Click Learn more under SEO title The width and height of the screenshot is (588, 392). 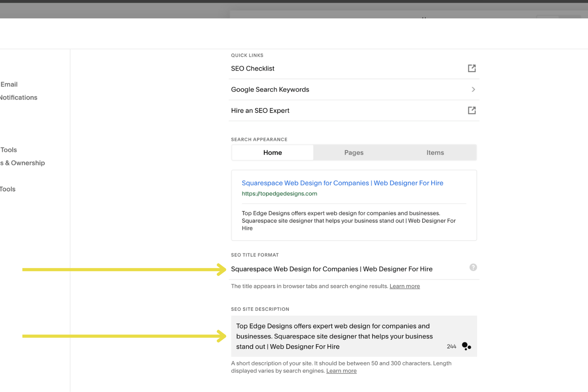[405, 286]
